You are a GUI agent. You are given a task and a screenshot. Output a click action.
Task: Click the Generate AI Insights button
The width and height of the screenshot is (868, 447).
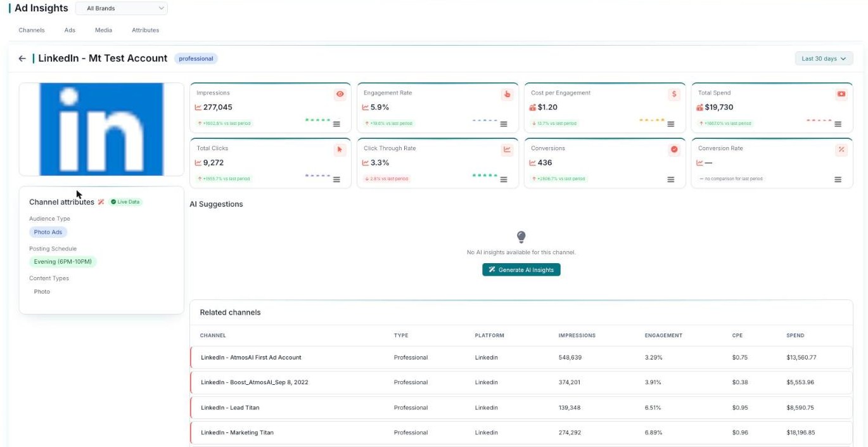521,269
